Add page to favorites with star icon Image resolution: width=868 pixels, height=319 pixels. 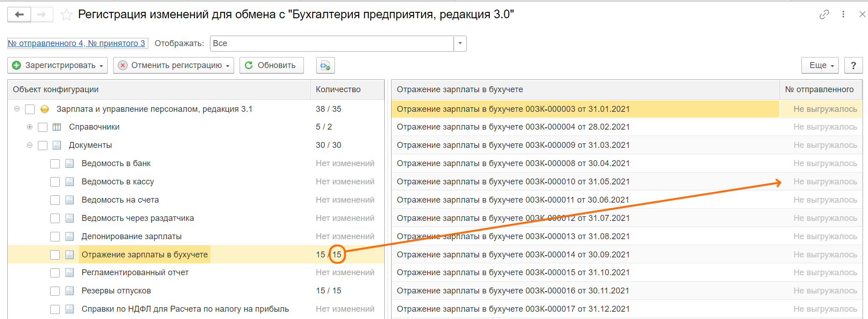[x=67, y=15]
